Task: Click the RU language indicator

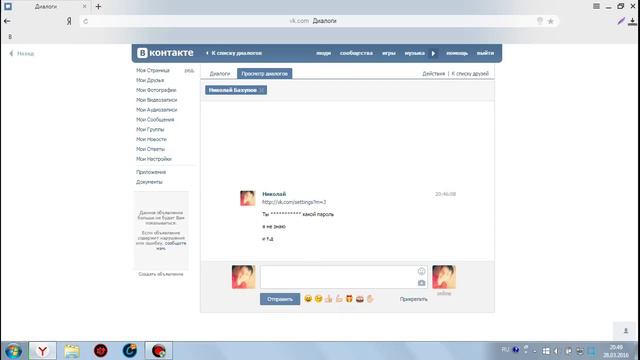Action: click(505, 350)
